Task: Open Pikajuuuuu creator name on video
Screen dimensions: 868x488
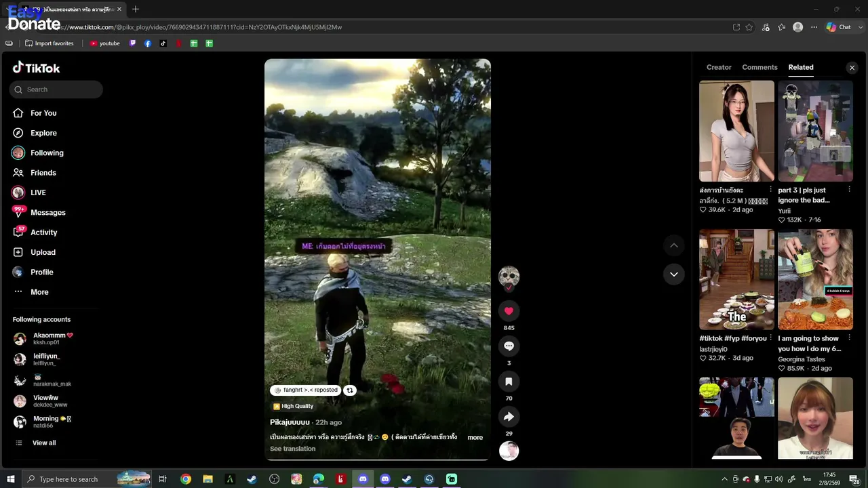Action: click(290, 422)
